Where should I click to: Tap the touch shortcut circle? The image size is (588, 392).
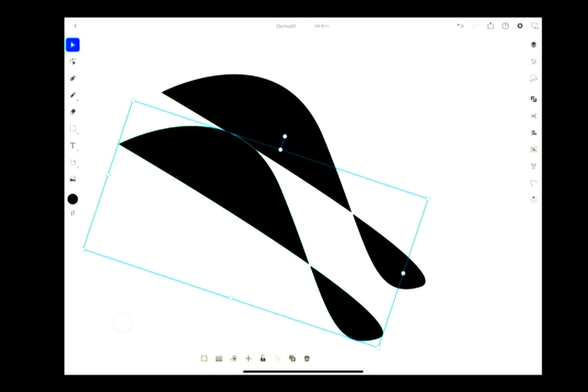[x=123, y=323]
